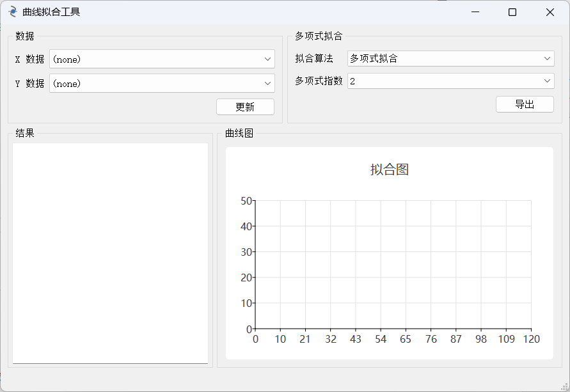Open the Y 数据 dropdown
Image resolution: width=570 pixels, height=392 pixels.
(x=162, y=83)
